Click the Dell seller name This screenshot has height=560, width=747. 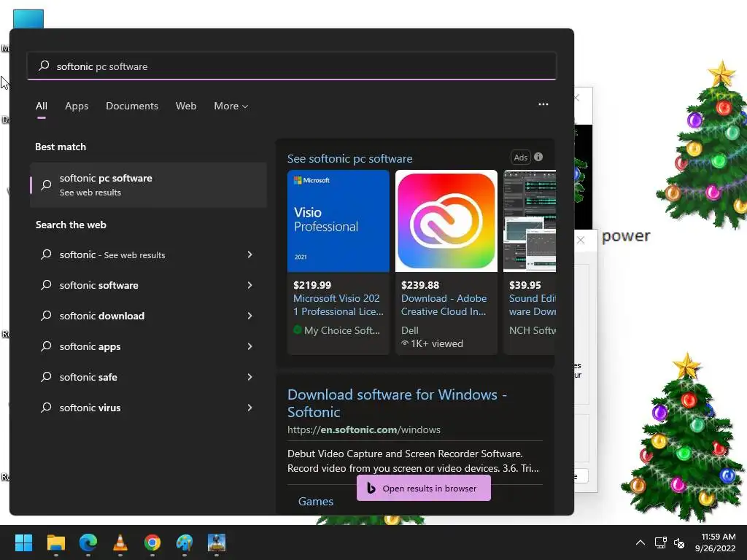410,330
